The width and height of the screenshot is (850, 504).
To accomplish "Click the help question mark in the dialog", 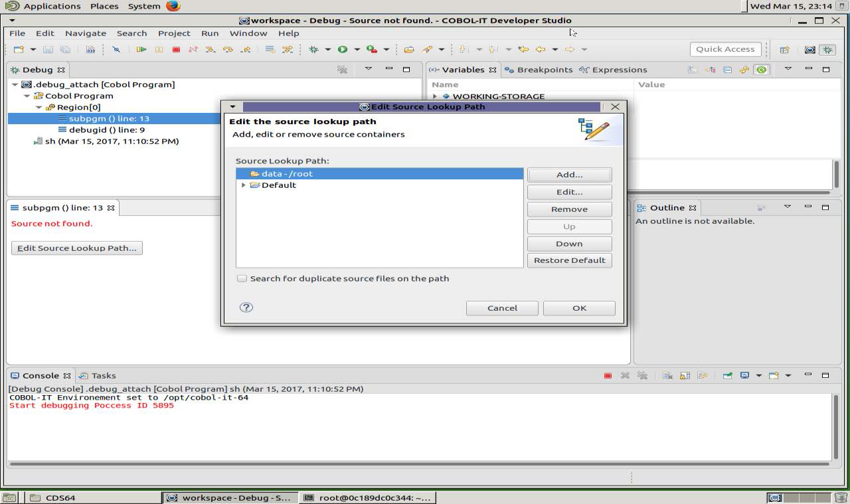I will tap(246, 307).
